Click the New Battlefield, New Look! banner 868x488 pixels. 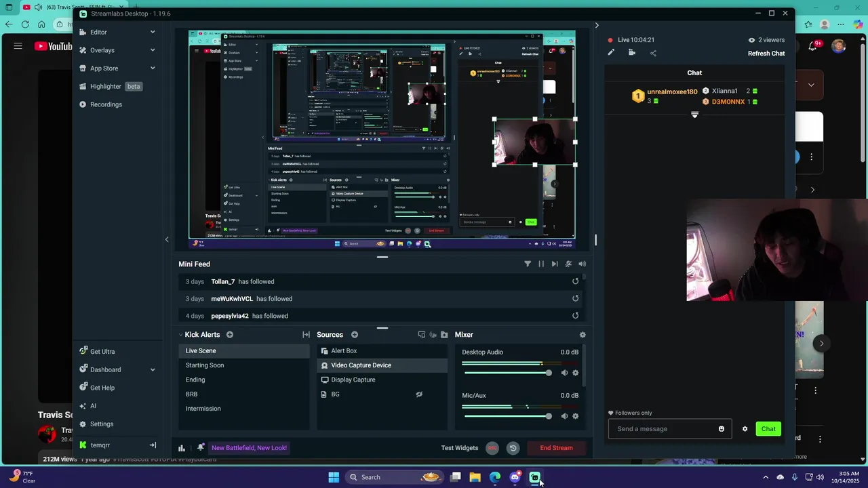click(x=249, y=448)
